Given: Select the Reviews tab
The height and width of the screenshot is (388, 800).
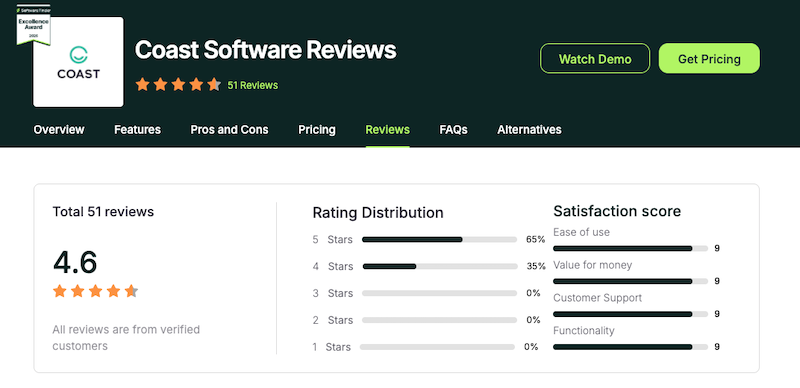Looking at the screenshot, I should point(387,130).
